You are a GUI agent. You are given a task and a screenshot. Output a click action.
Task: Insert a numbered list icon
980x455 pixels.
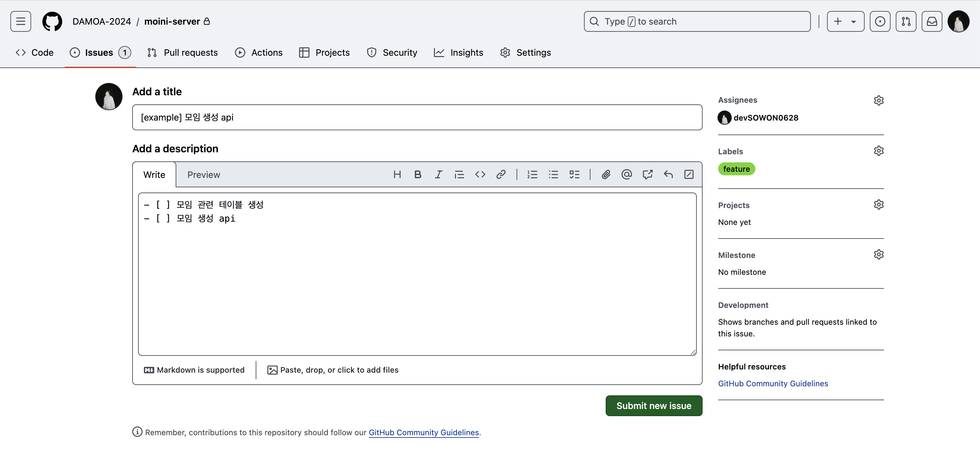coord(532,174)
